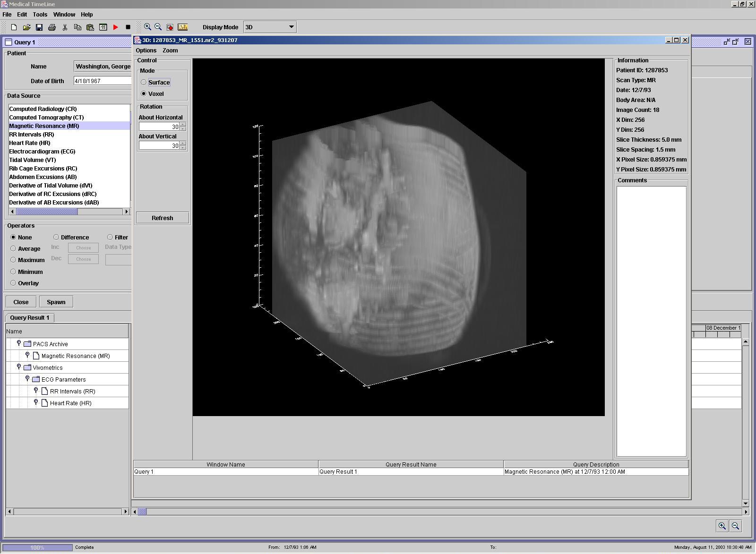Click the Open folder toolbar icon

26,27
